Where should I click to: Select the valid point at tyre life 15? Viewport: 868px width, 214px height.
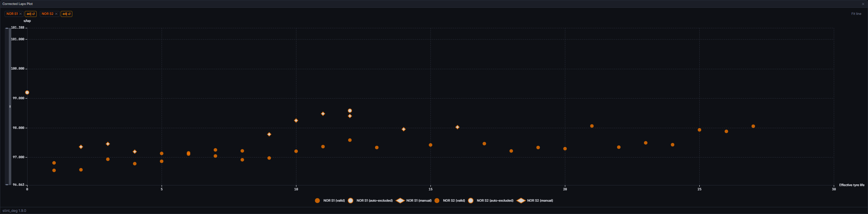point(430,145)
